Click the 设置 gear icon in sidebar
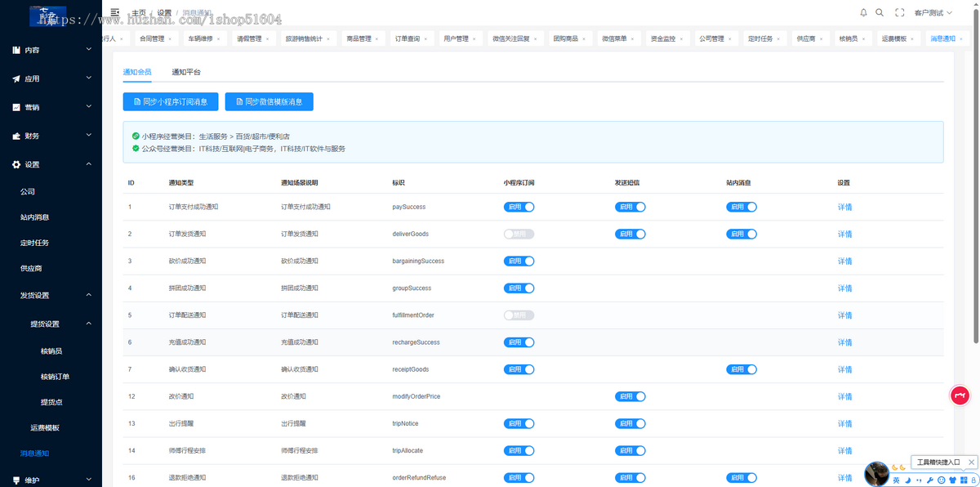This screenshot has width=980, height=487. [x=16, y=164]
